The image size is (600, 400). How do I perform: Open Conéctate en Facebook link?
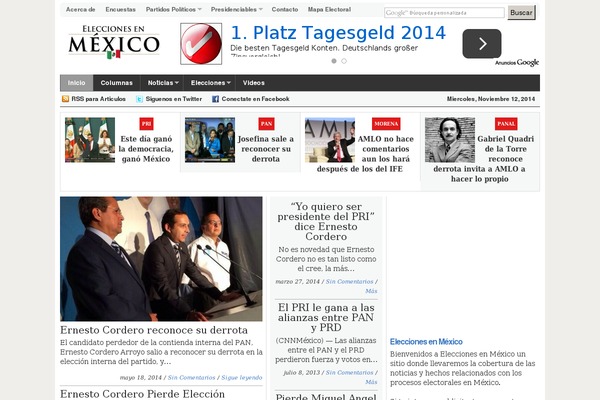[x=256, y=99]
